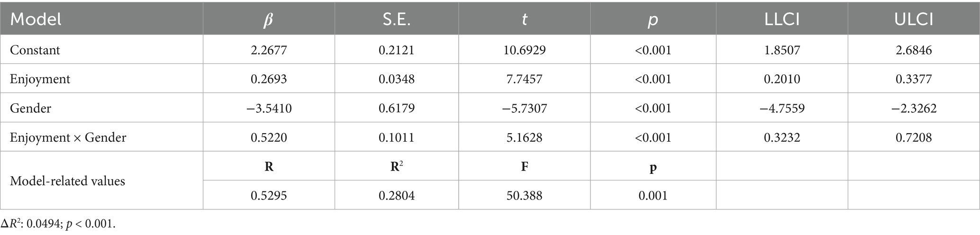Viewport: 980px width, 235px height.
Task: Click the Enjoyment × Gender row label
Action: click(68, 137)
